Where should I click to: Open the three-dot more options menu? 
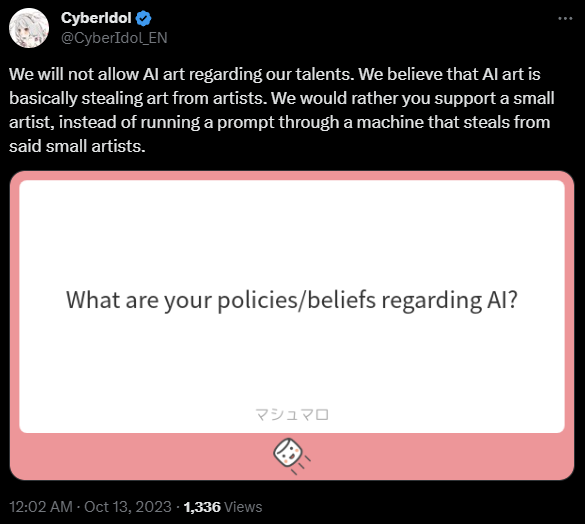pos(565,18)
